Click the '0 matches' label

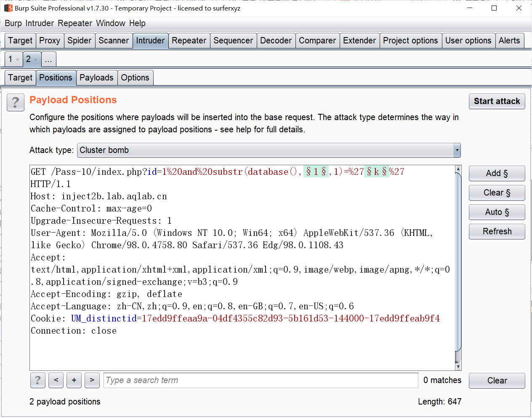442,380
